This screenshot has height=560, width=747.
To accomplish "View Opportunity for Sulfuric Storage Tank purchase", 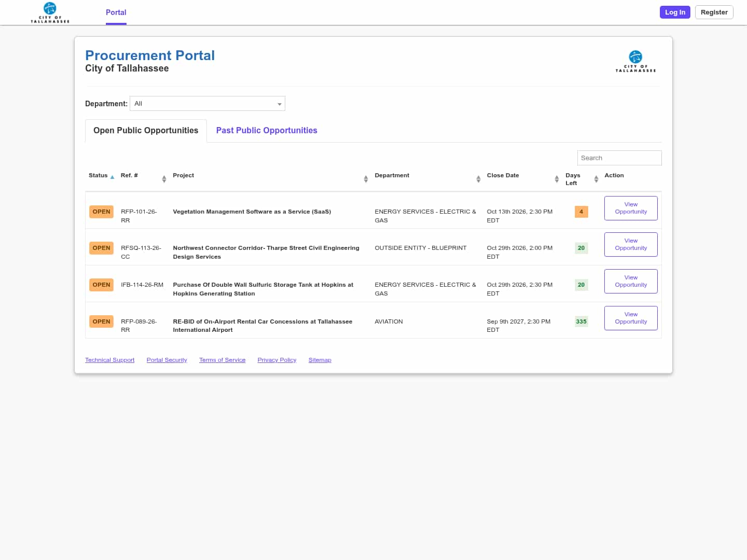I will [x=631, y=281].
